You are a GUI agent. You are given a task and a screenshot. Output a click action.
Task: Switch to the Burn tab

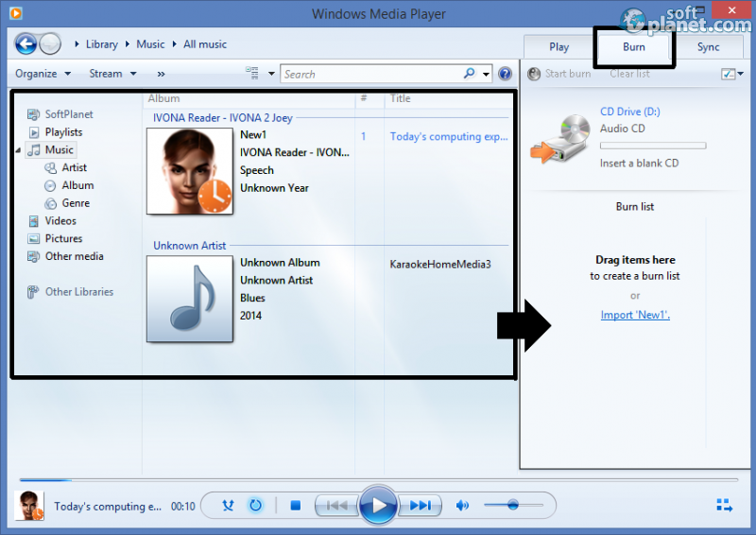pyautogui.click(x=633, y=47)
